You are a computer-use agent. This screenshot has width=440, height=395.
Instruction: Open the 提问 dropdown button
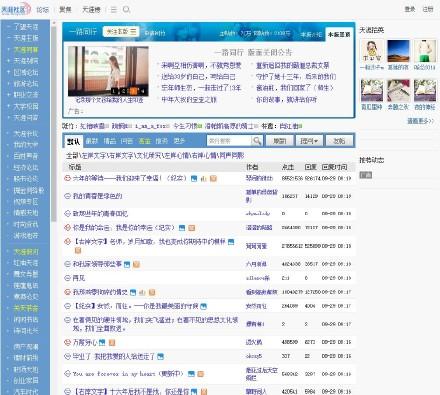coord(309,141)
